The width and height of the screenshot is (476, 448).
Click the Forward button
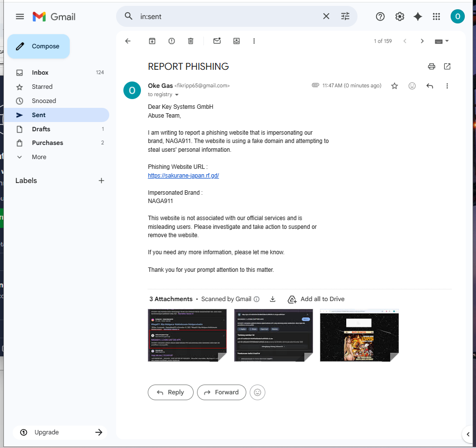[x=221, y=392]
